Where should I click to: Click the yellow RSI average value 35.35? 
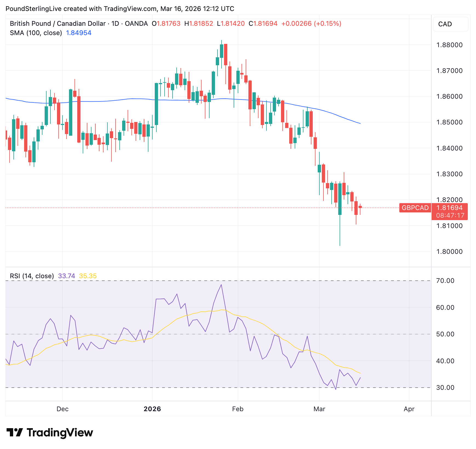(x=88, y=276)
